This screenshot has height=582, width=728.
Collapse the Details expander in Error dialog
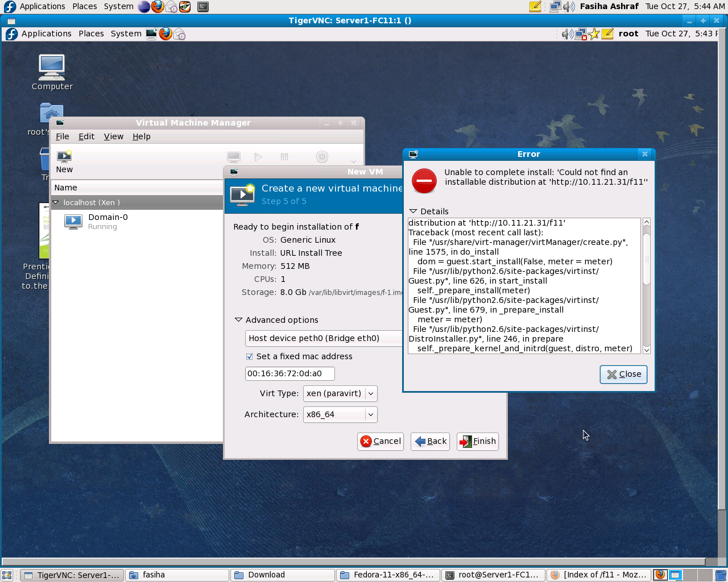click(x=413, y=211)
